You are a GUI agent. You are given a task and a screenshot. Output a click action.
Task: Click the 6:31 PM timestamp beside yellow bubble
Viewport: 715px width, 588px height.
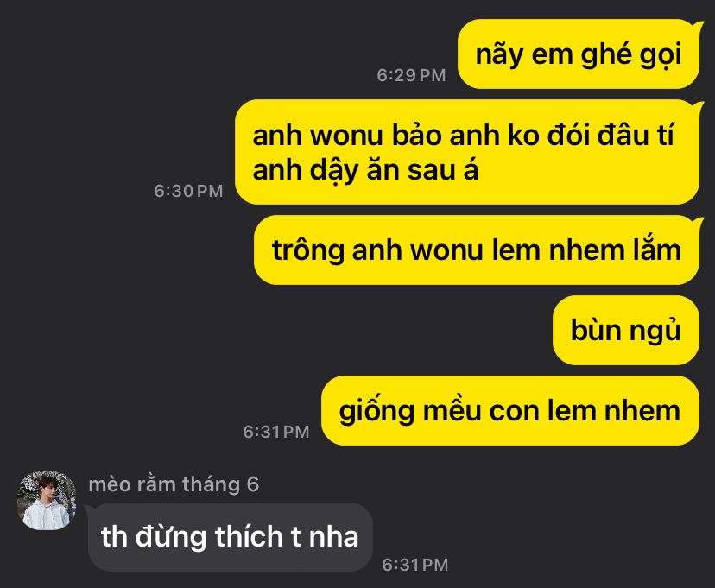tap(275, 432)
